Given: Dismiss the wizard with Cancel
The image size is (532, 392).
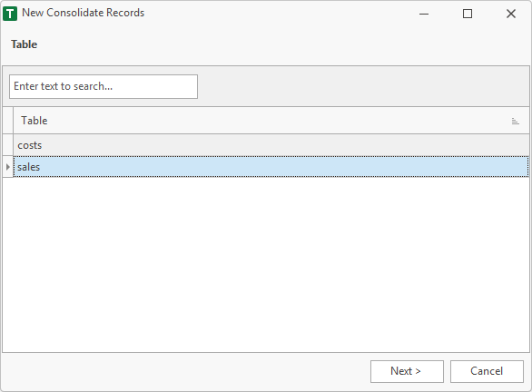Looking at the screenshot, I should pos(487,371).
